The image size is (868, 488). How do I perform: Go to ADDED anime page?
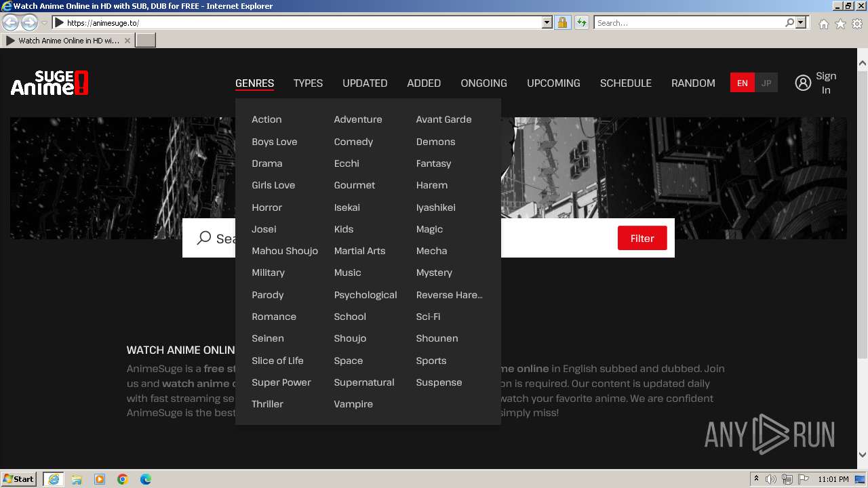click(x=424, y=83)
